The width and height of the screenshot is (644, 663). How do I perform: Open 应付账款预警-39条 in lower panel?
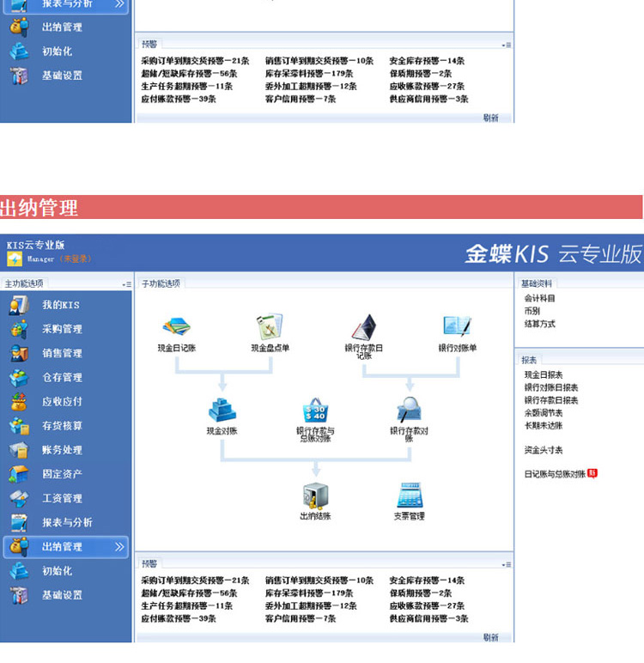[179, 618]
